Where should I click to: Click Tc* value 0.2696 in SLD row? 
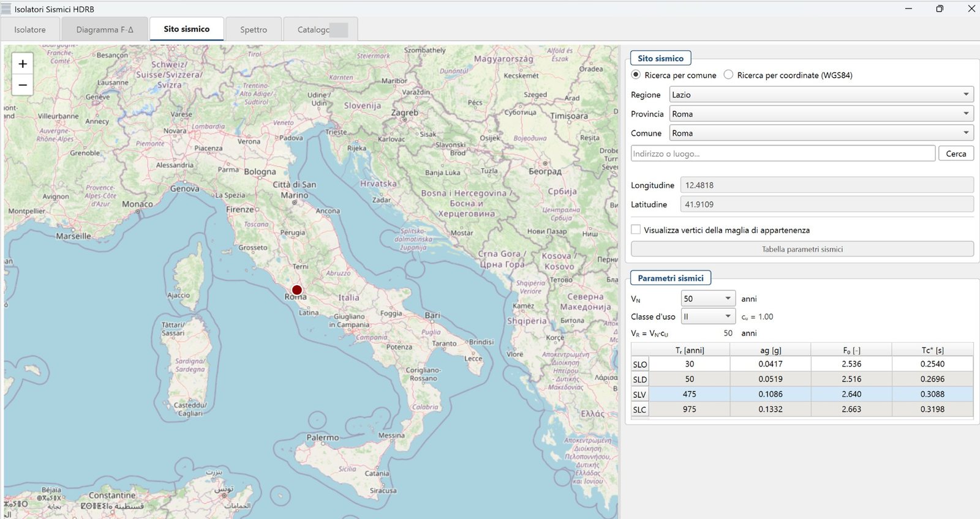click(932, 379)
